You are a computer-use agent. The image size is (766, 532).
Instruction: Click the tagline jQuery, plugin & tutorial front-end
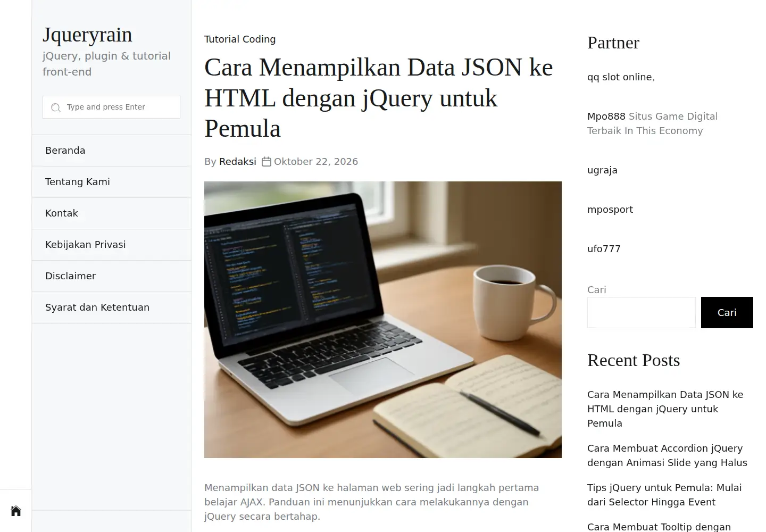106,64
